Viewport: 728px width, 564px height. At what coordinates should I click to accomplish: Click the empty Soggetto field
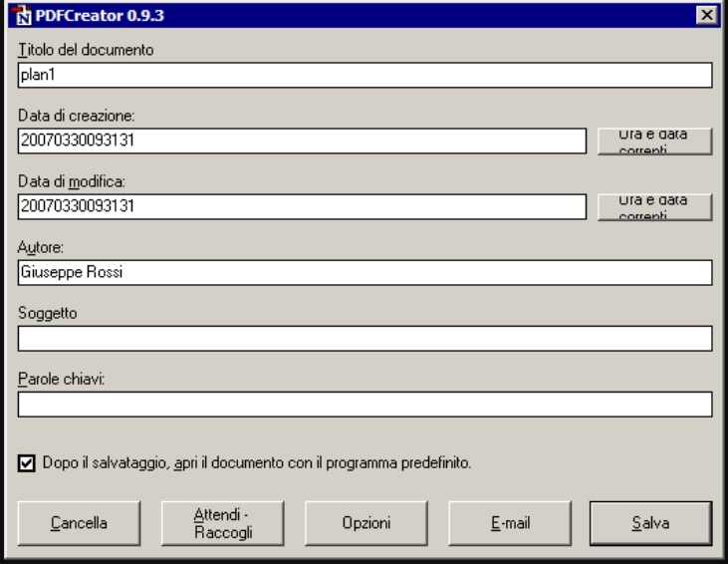(364, 339)
